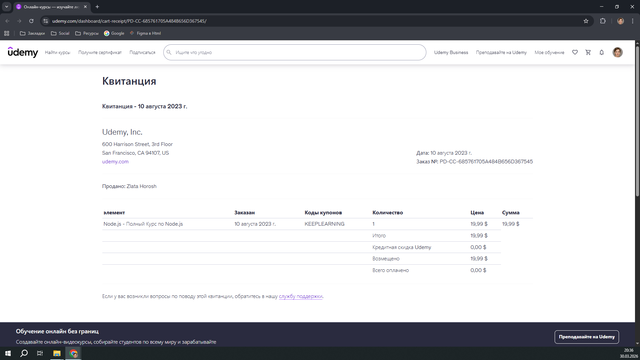This screenshot has width=640, height=360.
Task: Go back with browser back arrow
Action: point(7,21)
